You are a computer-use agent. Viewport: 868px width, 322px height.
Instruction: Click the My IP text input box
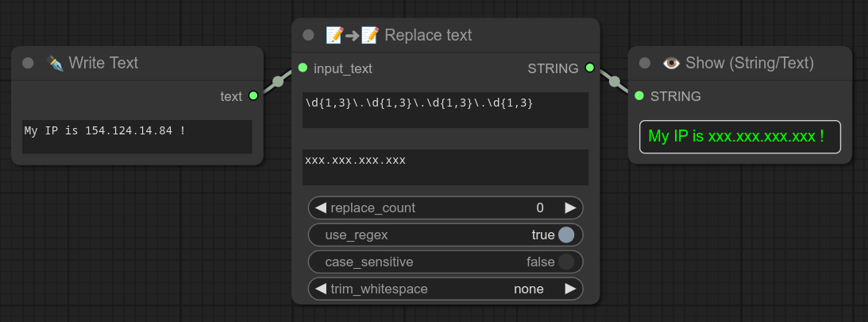pos(137,137)
